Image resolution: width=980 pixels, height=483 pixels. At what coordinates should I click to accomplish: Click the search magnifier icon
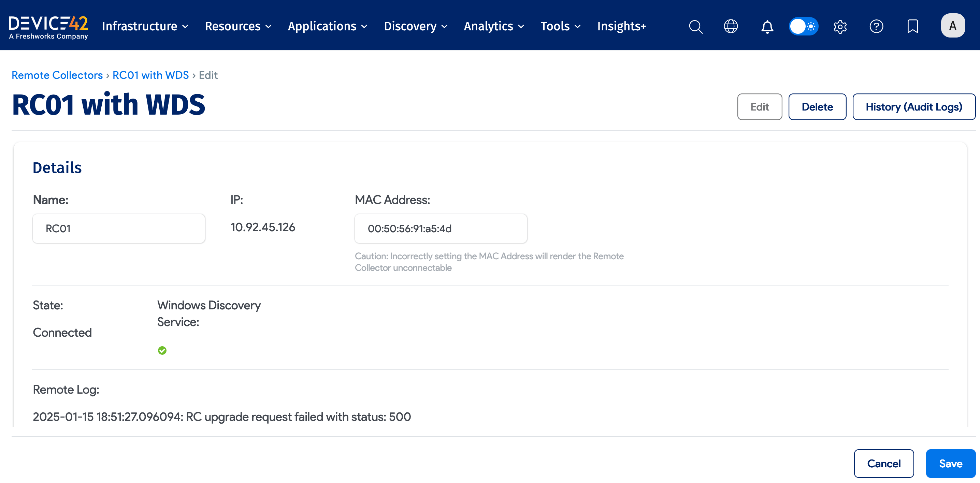pos(695,26)
